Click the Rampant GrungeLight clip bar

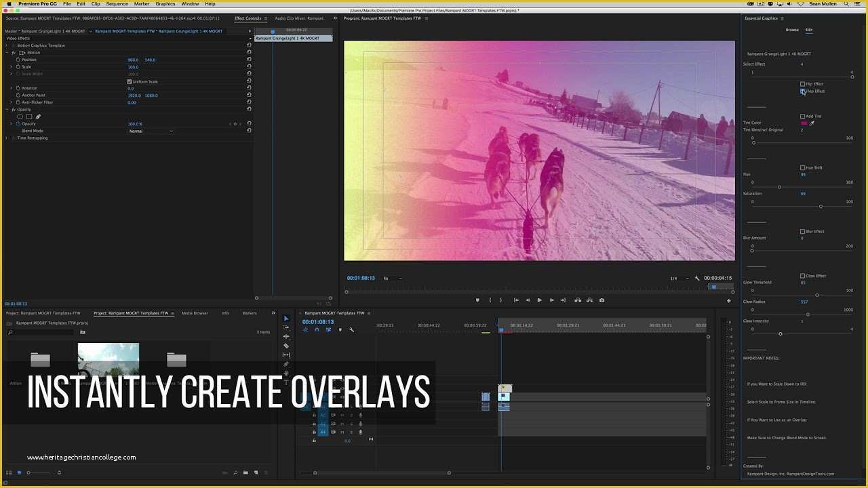[293, 39]
